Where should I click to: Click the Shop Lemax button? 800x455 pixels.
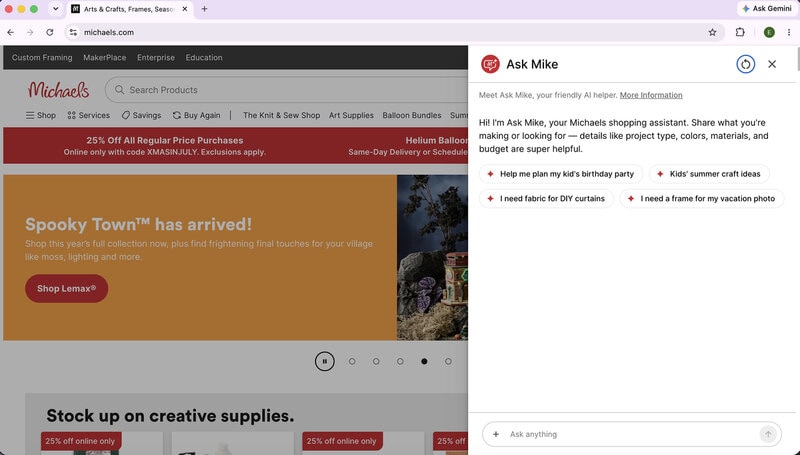[66, 289]
